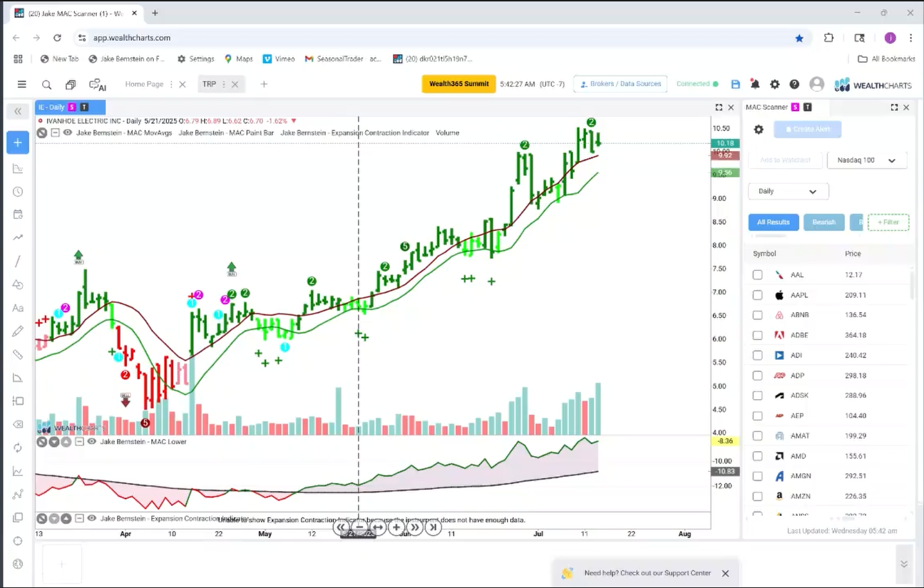Viewport: 924px width, 588px height.
Task: Tick the AMD row checkbox
Action: 757,456
